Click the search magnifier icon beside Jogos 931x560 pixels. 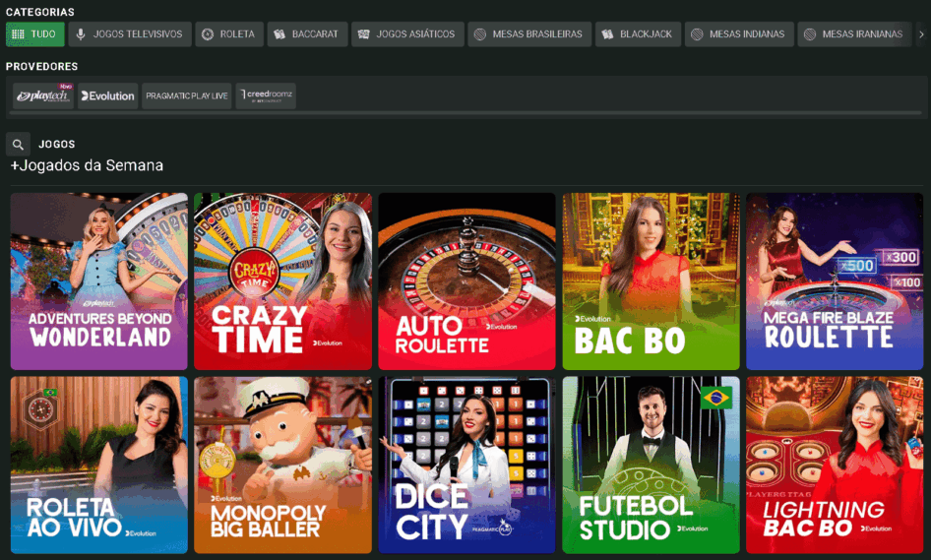click(x=18, y=145)
